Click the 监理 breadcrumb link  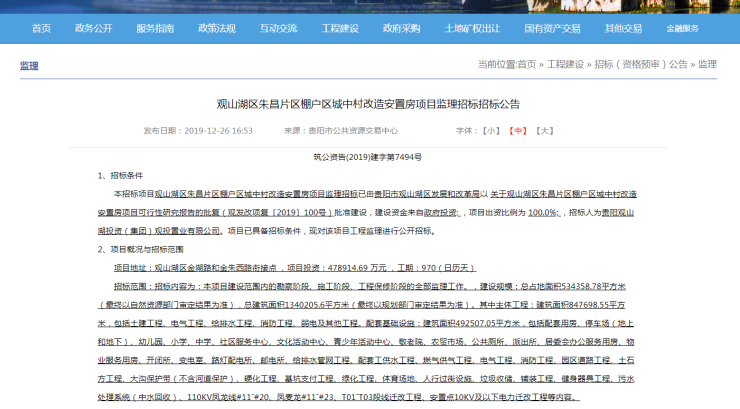707,64
